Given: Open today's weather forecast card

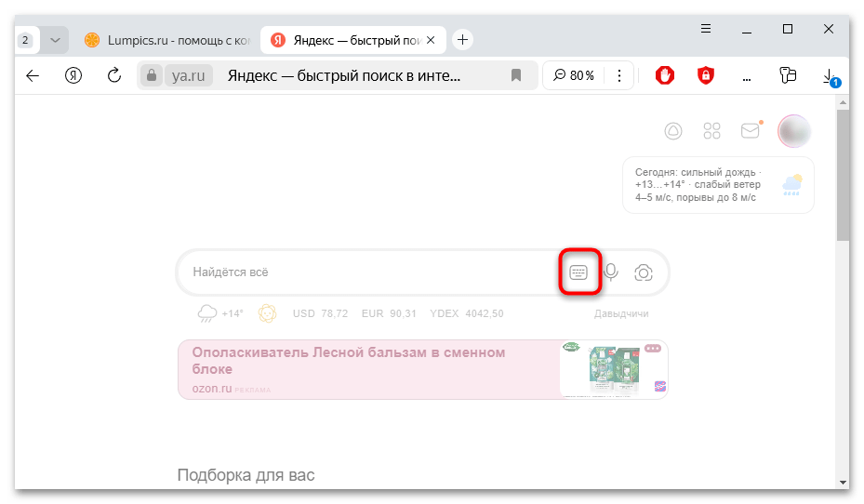Looking at the screenshot, I should point(718,185).
